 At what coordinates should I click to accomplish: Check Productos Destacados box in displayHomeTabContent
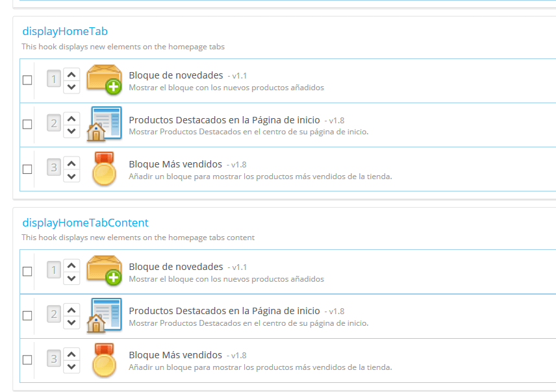(x=27, y=315)
